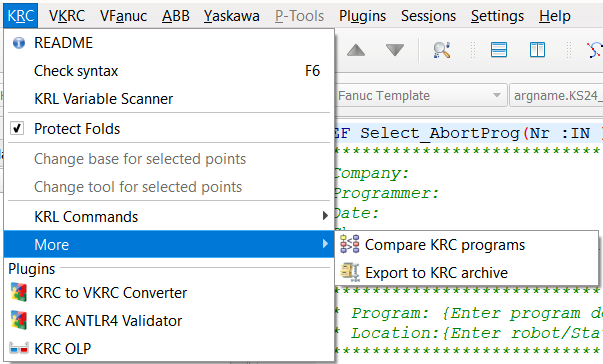Select Export to KRC archive
Screen dimensions: 603x364
467,273
